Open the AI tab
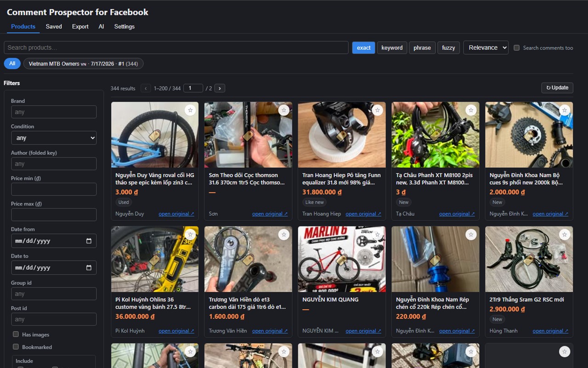Image resolution: width=588 pixels, height=368 pixels. point(101,27)
